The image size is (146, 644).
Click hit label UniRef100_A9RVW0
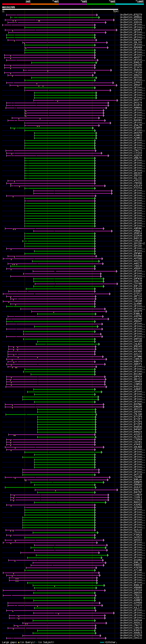[131, 228]
